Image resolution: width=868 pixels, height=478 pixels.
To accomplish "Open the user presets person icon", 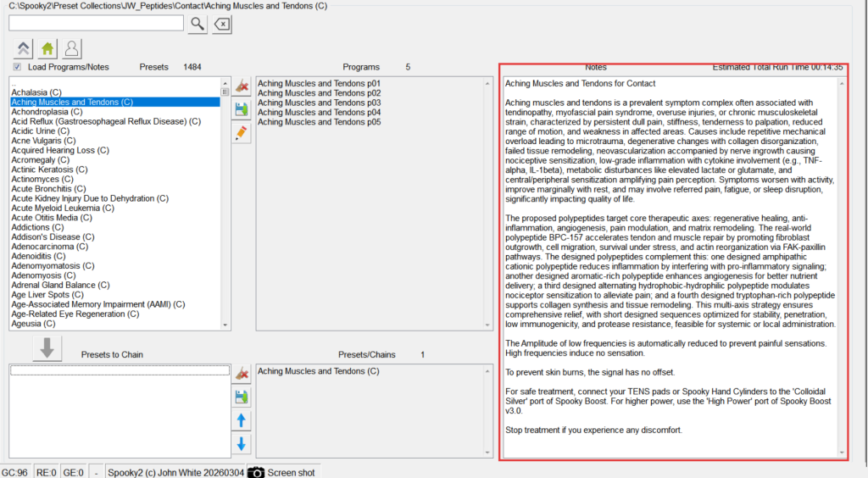I will 72,49.
